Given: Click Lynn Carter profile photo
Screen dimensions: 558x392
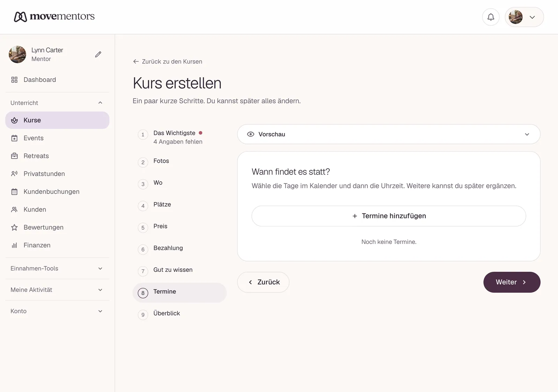Looking at the screenshot, I should point(17,54).
